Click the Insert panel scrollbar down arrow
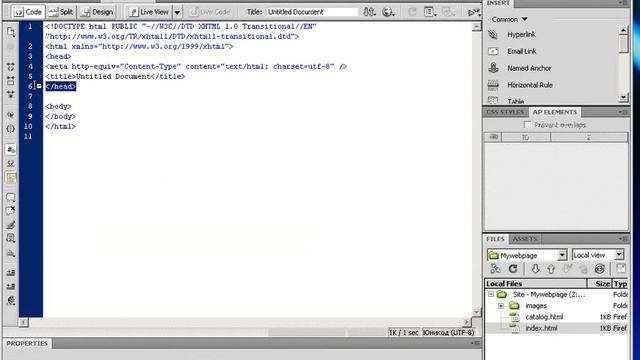Viewport: 640px width, 360px height. tap(623, 97)
